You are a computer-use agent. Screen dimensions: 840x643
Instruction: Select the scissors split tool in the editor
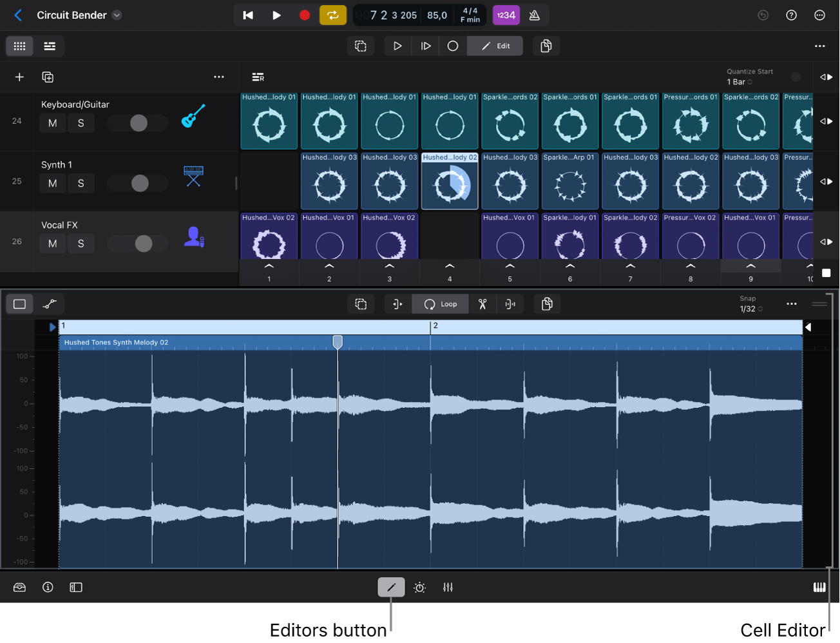481,303
